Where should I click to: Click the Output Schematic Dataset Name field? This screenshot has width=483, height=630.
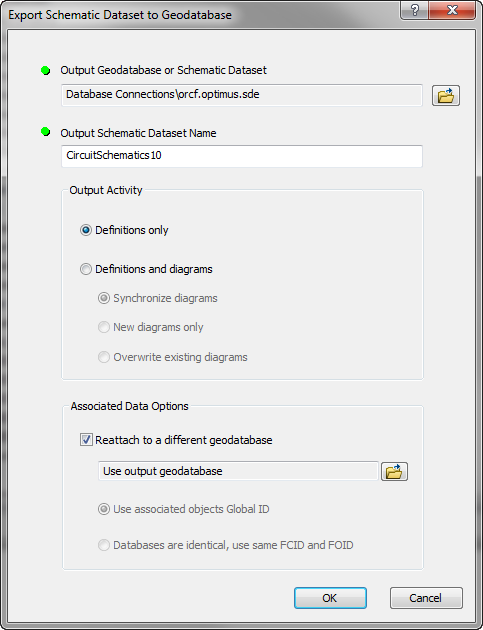[242, 156]
